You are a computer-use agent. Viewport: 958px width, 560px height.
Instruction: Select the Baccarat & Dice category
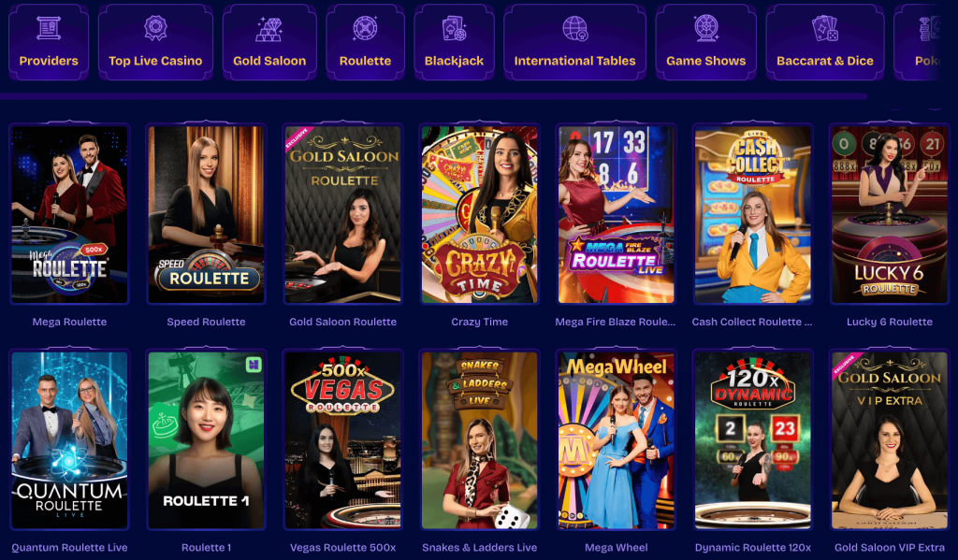click(x=825, y=42)
